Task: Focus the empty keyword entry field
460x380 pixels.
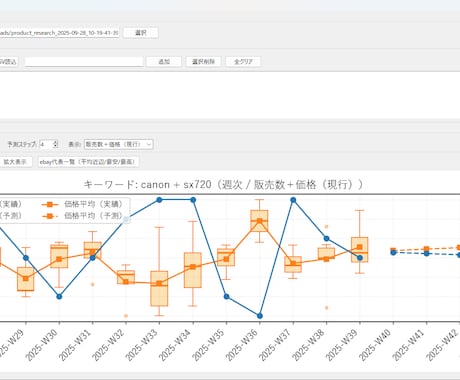Action: click(84, 62)
